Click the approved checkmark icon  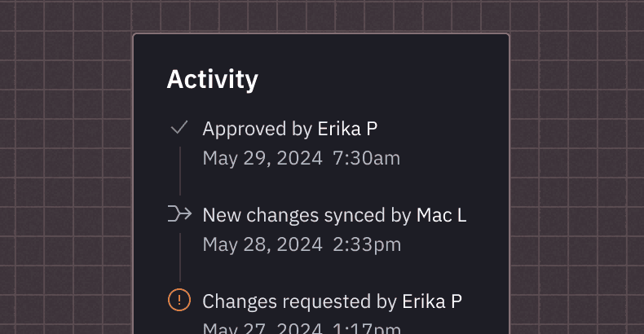[x=179, y=128]
